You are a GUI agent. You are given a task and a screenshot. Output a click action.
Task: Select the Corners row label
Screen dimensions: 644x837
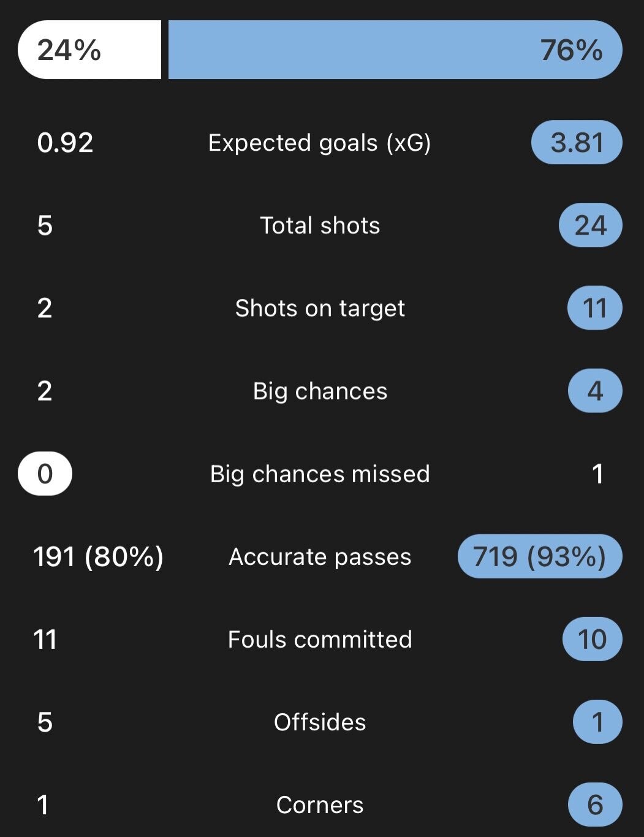pos(319,805)
